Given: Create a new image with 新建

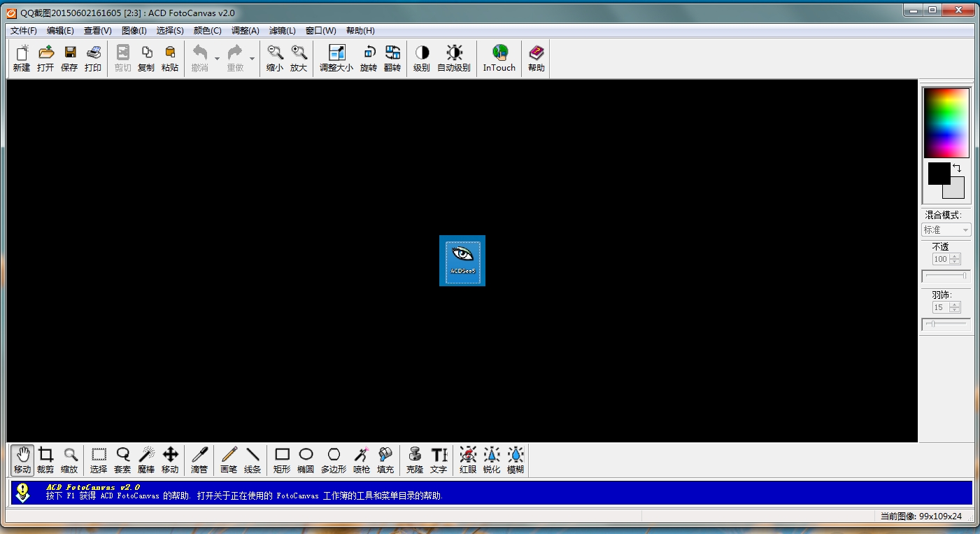Looking at the screenshot, I should pyautogui.click(x=22, y=58).
